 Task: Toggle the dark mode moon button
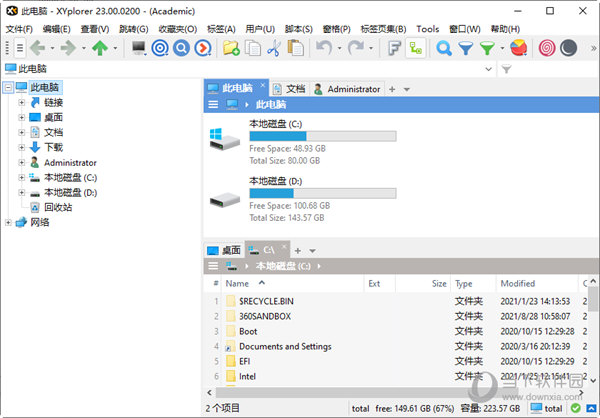569,48
